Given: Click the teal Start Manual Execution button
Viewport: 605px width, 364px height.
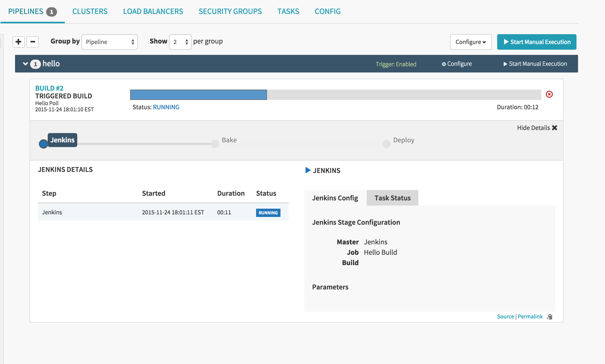Looking at the screenshot, I should pos(537,42).
